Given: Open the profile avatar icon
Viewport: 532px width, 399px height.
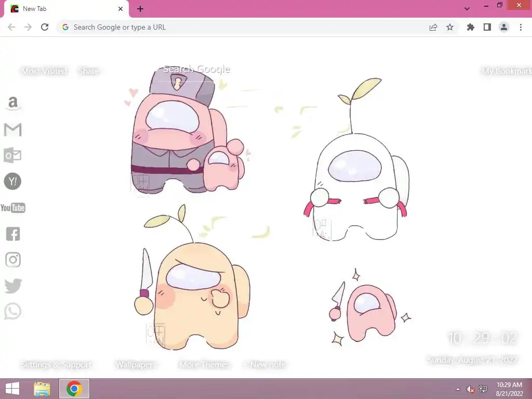Looking at the screenshot, I should point(504,27).
